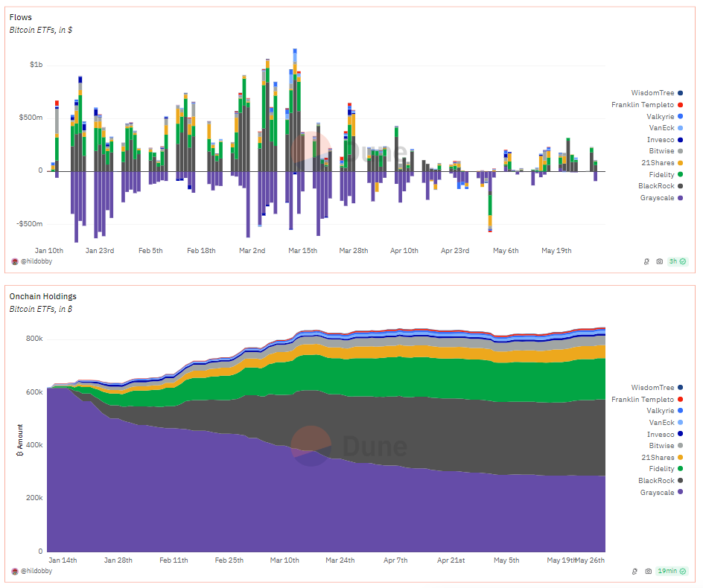
Task: Hide 21Shares series in Onchain Holdings legend
Action: pyautogui.click(x=658, y=458)
